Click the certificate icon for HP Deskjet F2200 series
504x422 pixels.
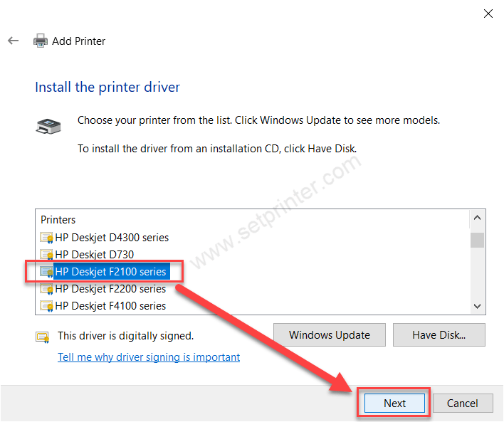[46, 289]
